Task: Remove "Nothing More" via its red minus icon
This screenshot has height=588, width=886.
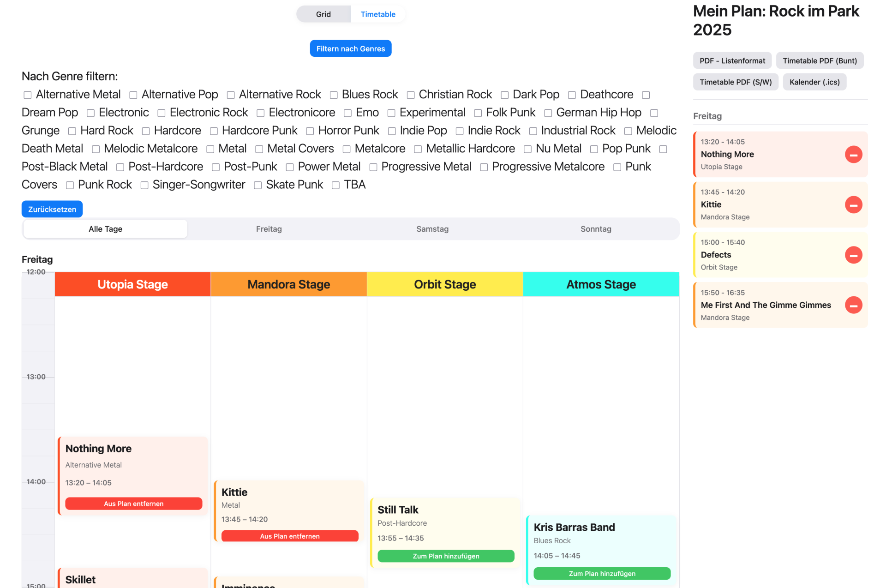Action: pyautogui.click(x=854, y=154)
